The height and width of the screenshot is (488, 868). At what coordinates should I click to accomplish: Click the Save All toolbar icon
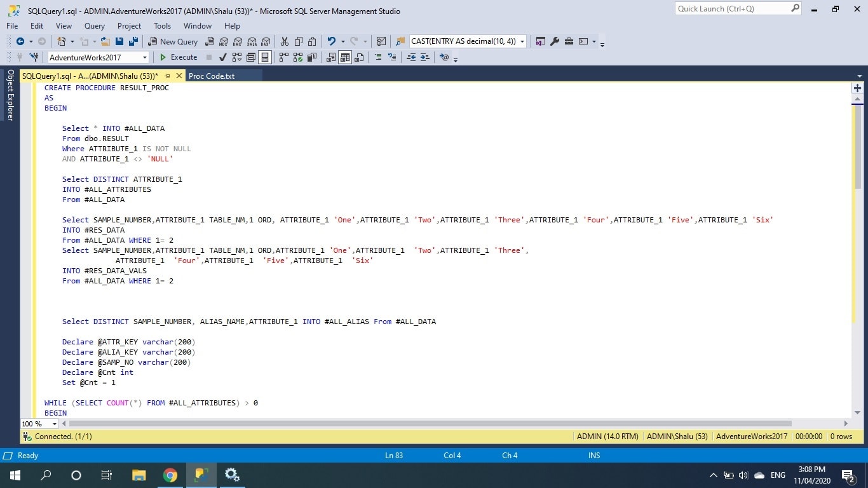click(x=133, y=41)
